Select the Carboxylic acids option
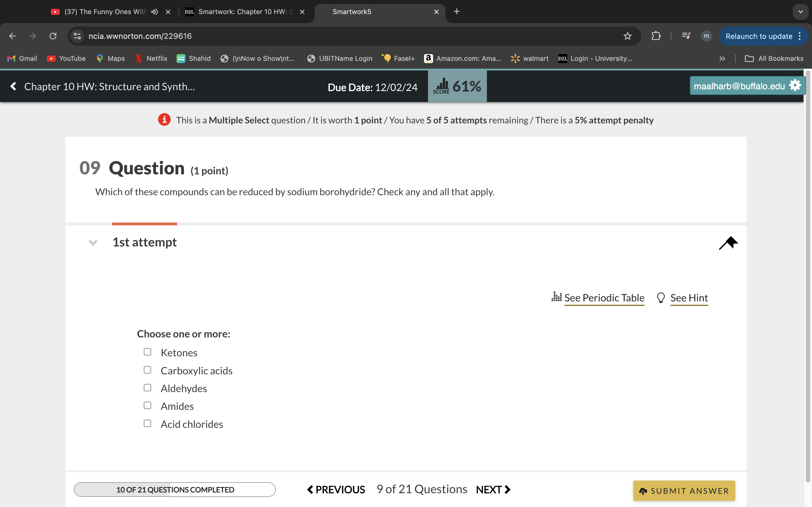Image resolution: width=812 pixels, height=507 pixels. (x=147, y=370)
